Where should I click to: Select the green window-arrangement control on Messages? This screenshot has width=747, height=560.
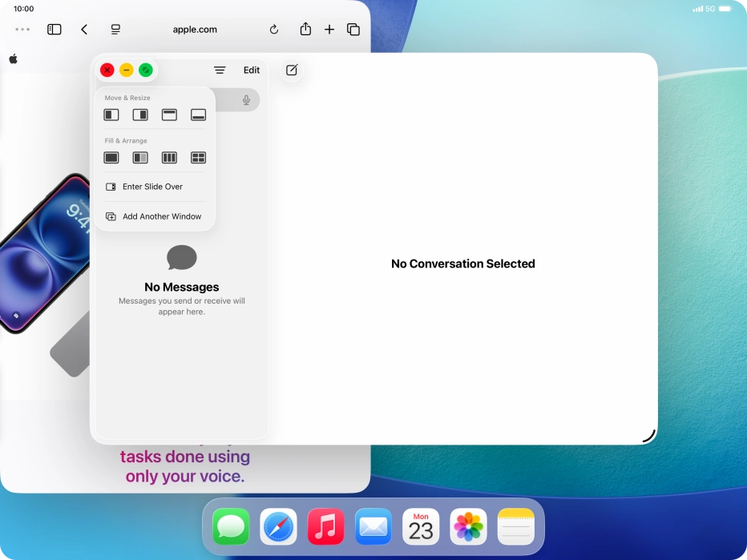pyautogui.click(x=146, y=70)
